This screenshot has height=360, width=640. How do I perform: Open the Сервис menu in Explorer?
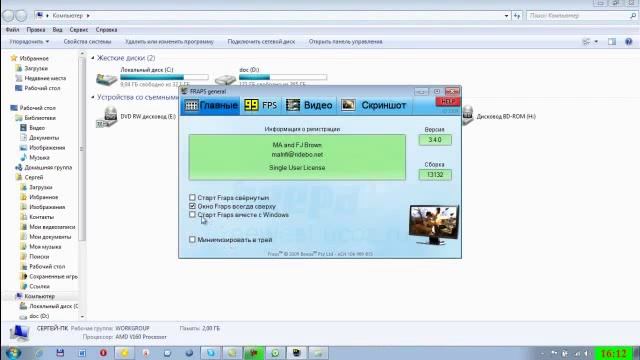point(79,30)
